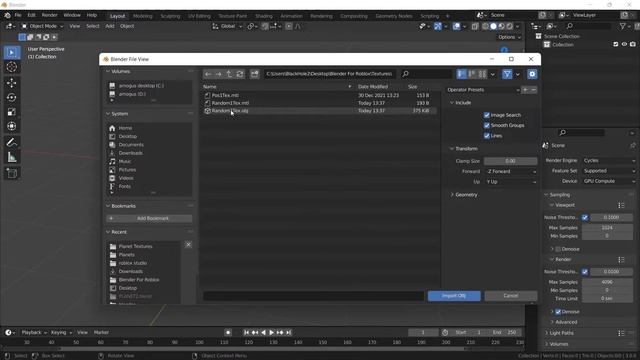Open Up axis dropdown
The image size is (640, 360).
[x=510, y=182]
